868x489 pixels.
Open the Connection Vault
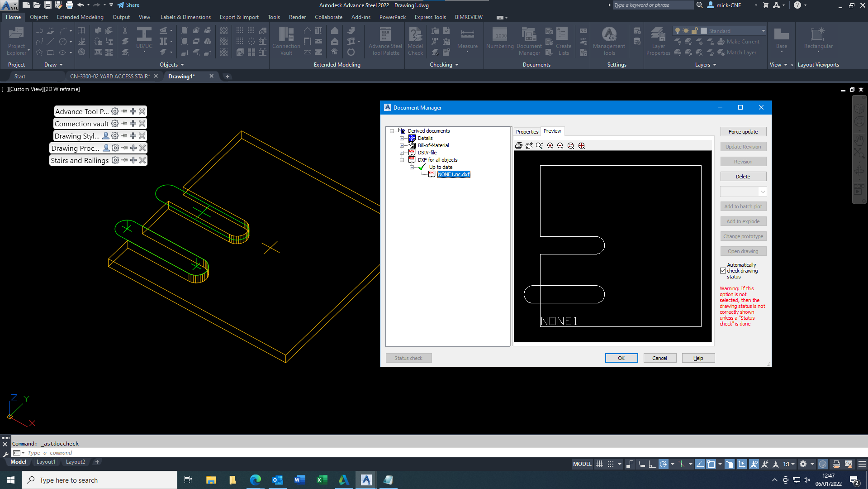click(x=286, y=40)
